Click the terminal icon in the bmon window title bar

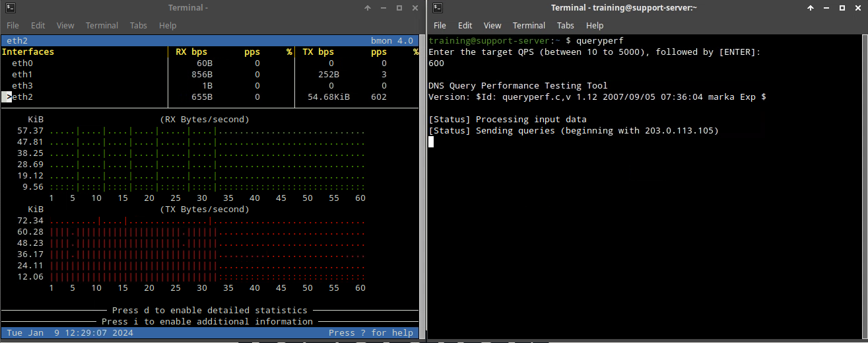click(x=9, y=8)
